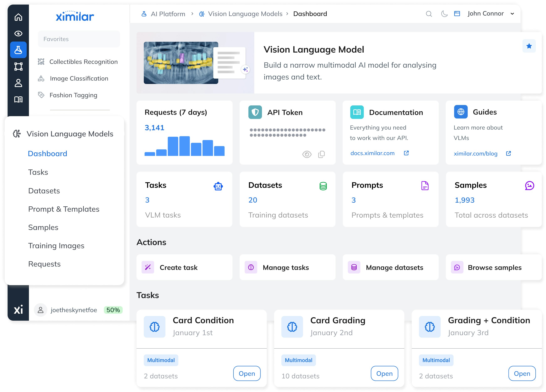The image size is (546, 392).
Task: Select the Home icon in the sidebar
Action: click(x=18, y=17)
